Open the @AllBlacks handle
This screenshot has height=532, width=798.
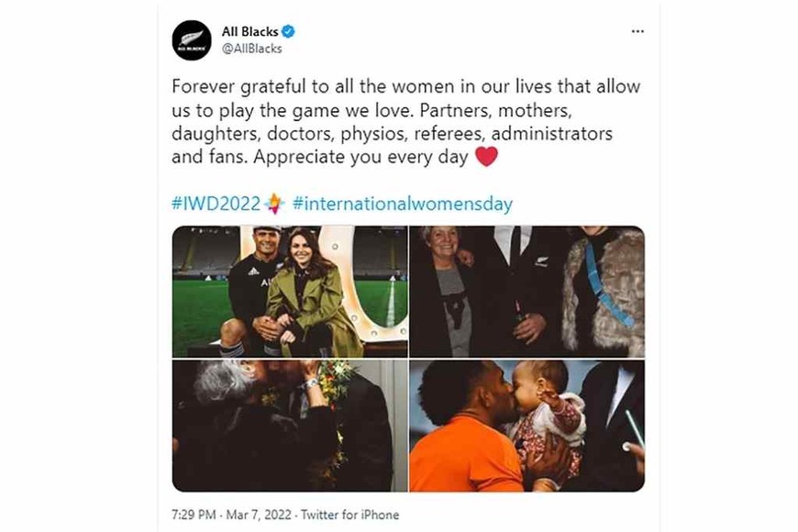click(x=252, y=49)
